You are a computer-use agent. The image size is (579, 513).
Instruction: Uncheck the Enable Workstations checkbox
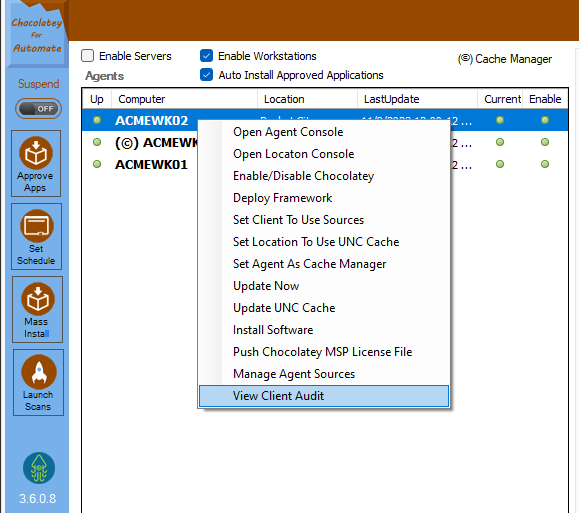[x=206, y=56]
